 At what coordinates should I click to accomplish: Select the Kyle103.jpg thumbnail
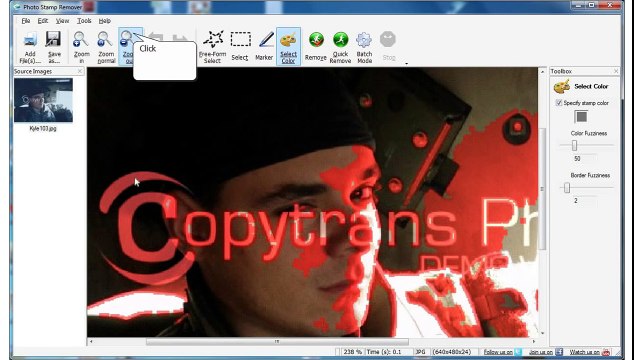click(x=43, y=100)
